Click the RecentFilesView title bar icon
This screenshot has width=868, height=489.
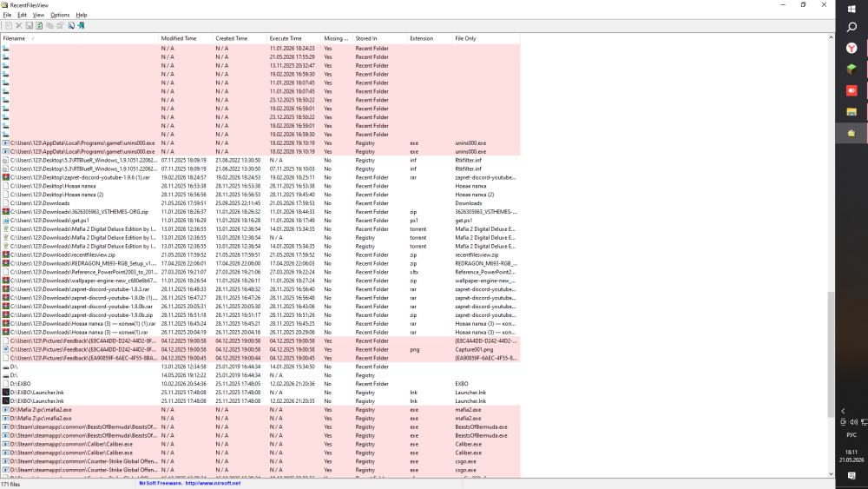tap(4, 5)
